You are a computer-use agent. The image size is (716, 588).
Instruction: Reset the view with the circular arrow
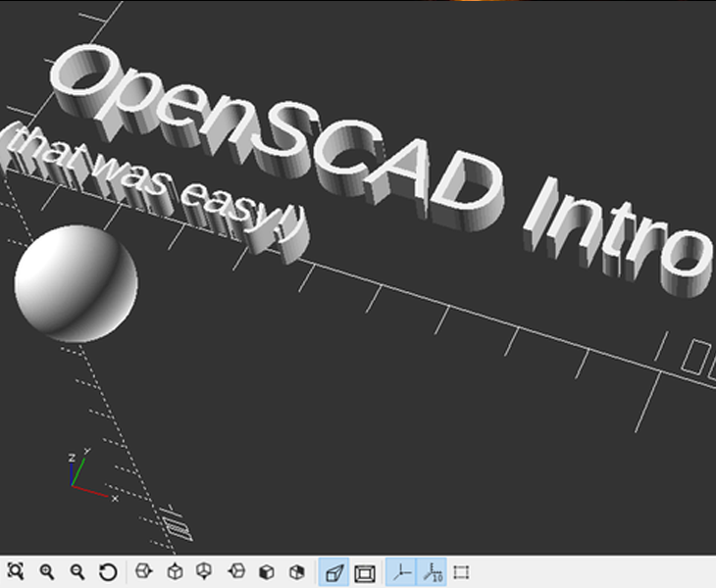[108, 571]
